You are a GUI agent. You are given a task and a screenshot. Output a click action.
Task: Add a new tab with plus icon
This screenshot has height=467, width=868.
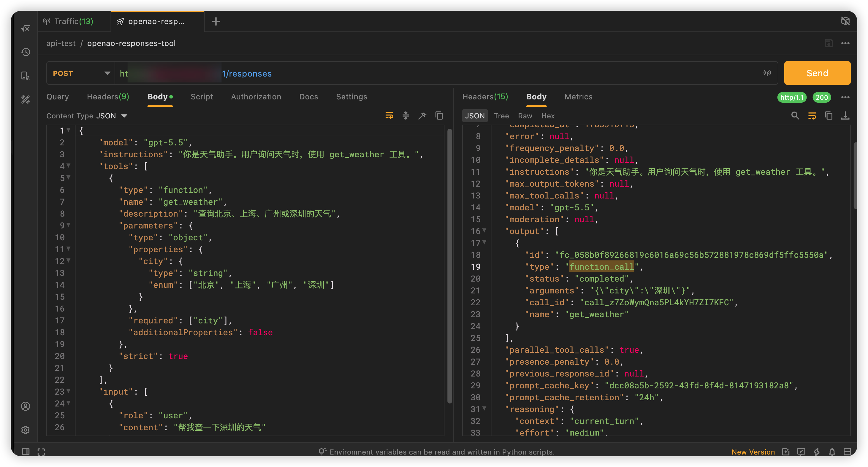(216, 22)
